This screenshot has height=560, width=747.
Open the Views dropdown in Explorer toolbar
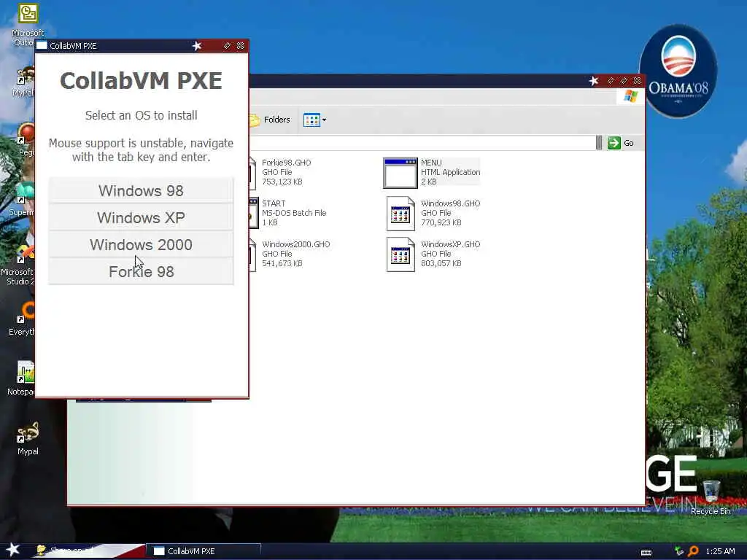(314, 120)
